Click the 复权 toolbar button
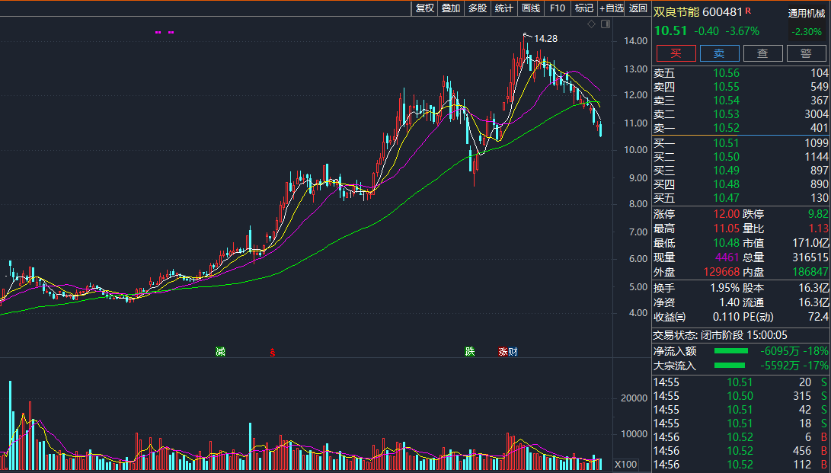Screen dimensions: 831x473 point(423,8)
